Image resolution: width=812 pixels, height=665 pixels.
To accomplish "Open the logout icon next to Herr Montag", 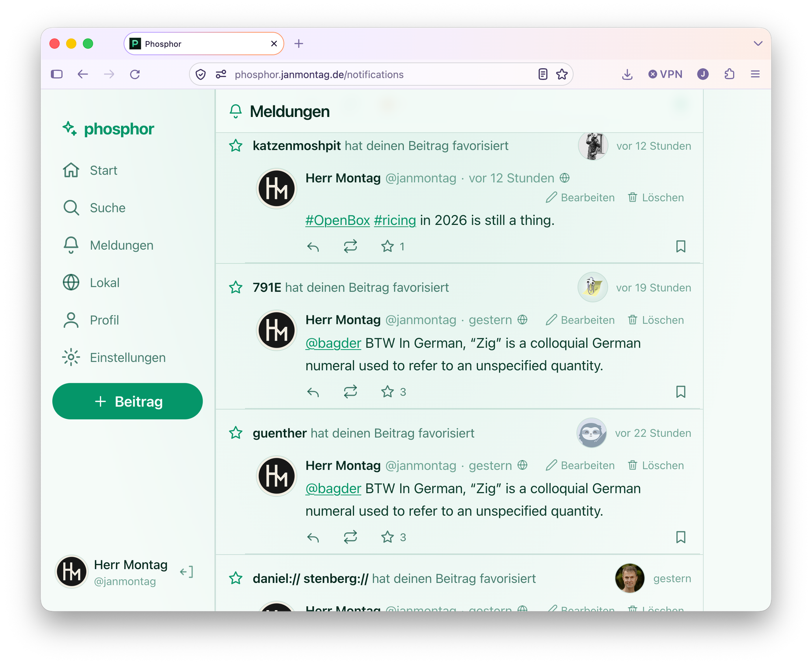I will click(186, 572).
